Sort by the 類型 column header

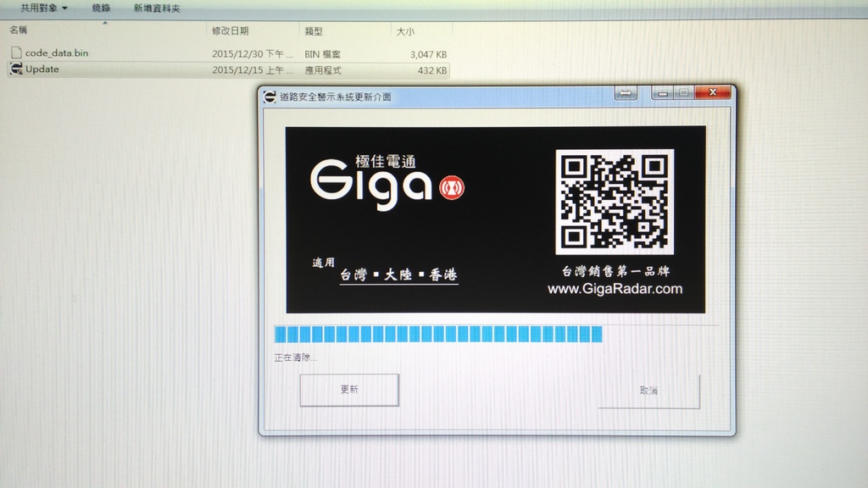coord(314,31)
